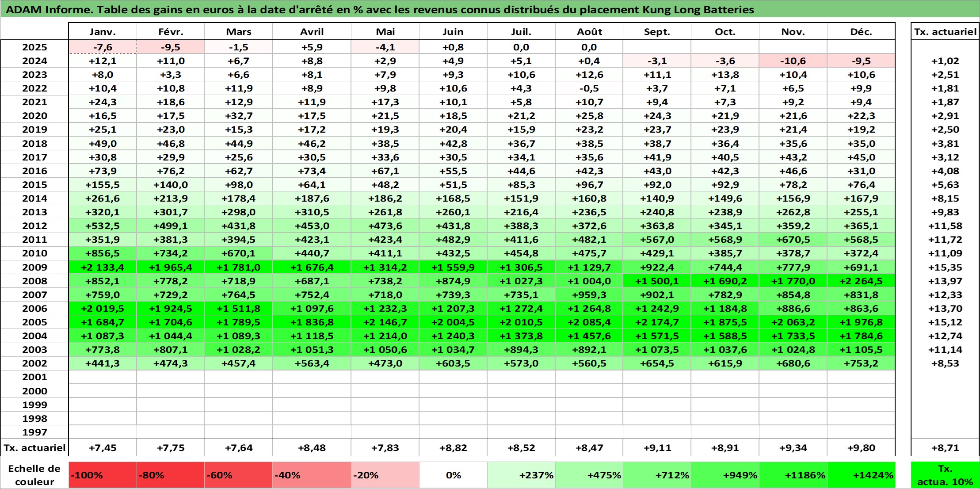
Task: Click the cell showing +2 019,5
Action: tap(103, 308)
